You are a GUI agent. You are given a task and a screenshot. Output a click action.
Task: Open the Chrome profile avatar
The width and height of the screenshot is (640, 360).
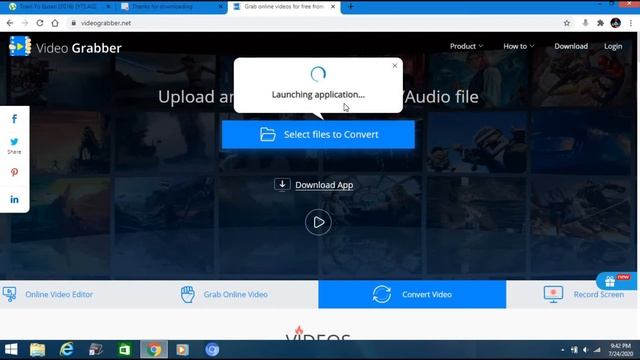(616, 23)
